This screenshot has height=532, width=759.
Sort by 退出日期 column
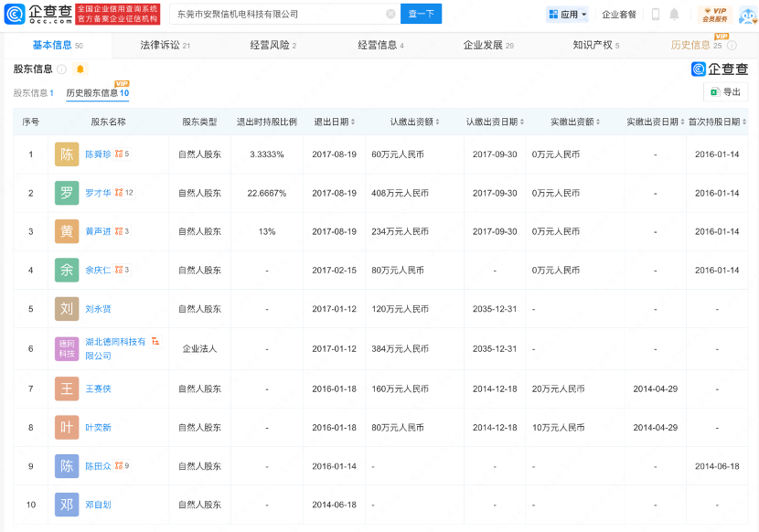pyautogui.click(x=353, y=122)
